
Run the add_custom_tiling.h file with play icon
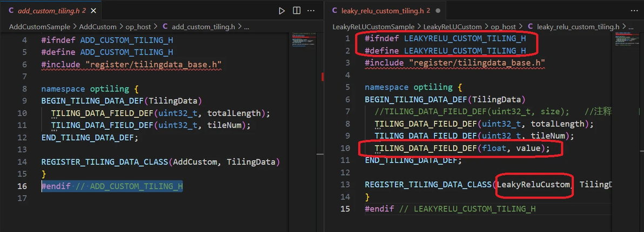pos(282,11)
